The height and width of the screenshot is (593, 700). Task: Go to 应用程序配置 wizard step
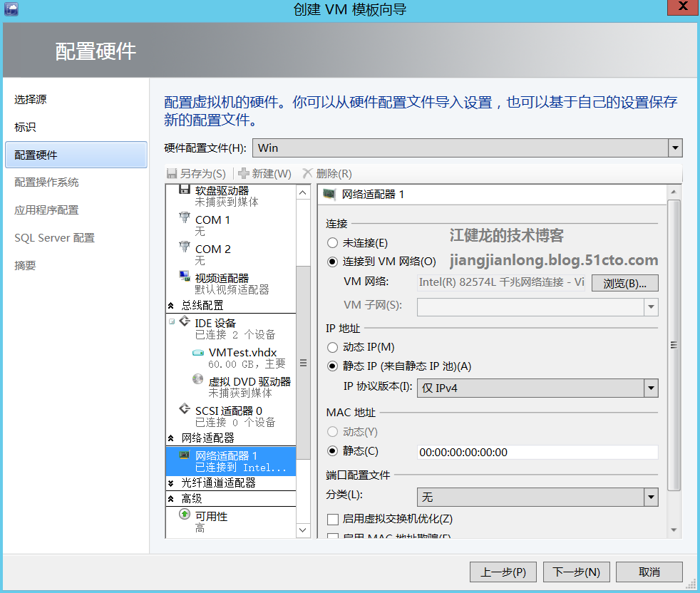pyautogui.click(x=46, y=210)
